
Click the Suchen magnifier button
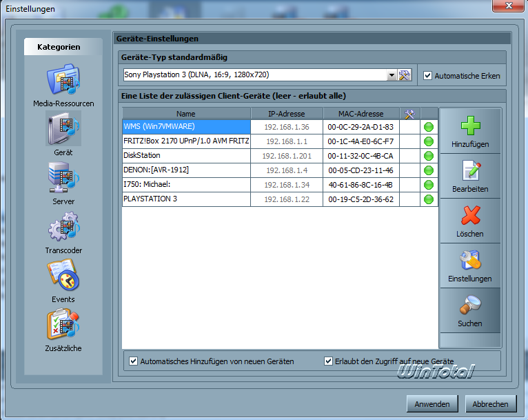470,310
